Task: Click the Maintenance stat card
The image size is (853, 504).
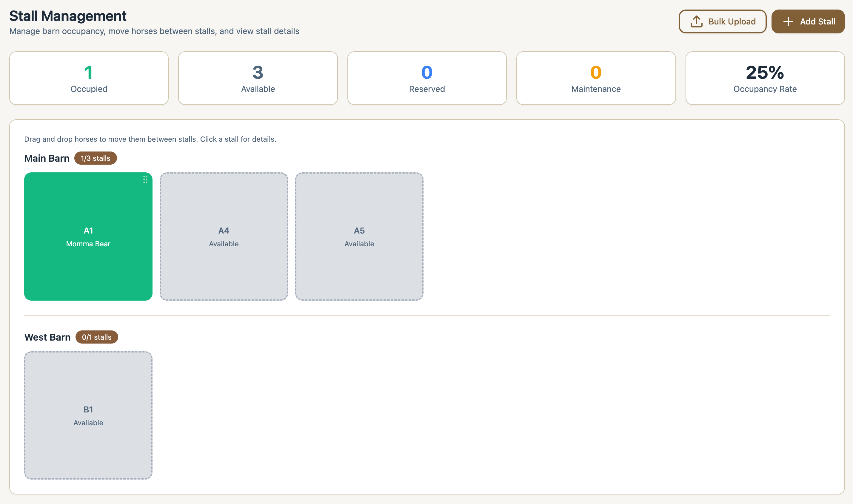Action: (x=596, y=78)
